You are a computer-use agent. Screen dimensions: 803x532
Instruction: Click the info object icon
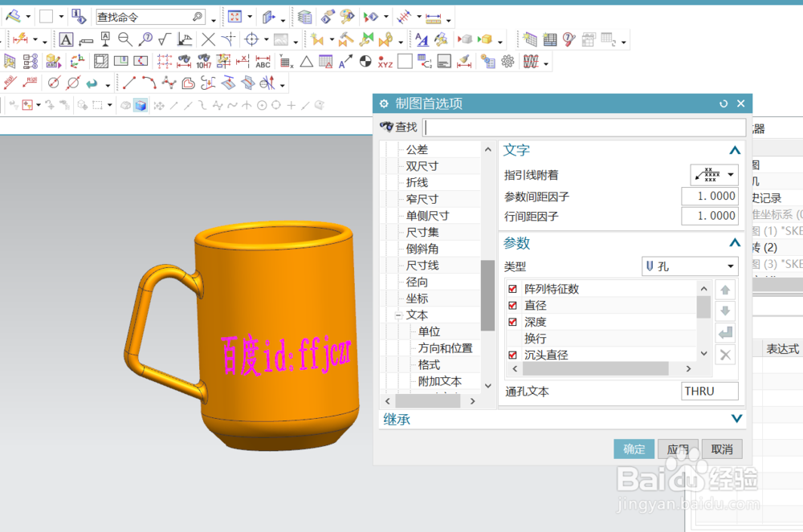point(79,17)
